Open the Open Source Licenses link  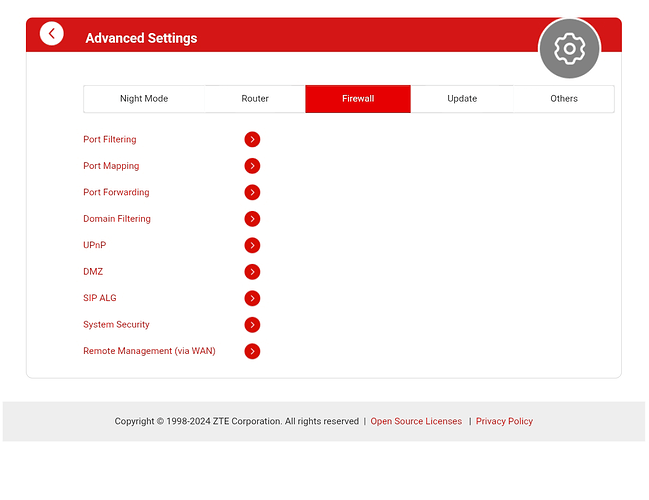(x=416, y=422)
